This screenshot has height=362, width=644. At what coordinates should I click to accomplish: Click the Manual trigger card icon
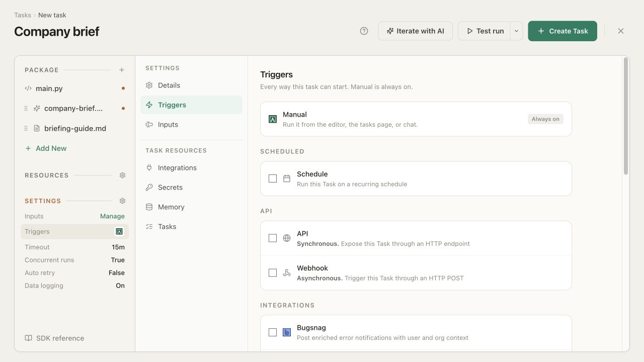(x=273, y=119)
